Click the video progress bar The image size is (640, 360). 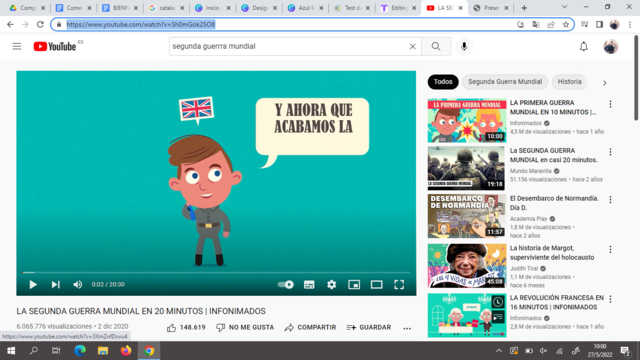pyautogui.click(x=216, y=272)
